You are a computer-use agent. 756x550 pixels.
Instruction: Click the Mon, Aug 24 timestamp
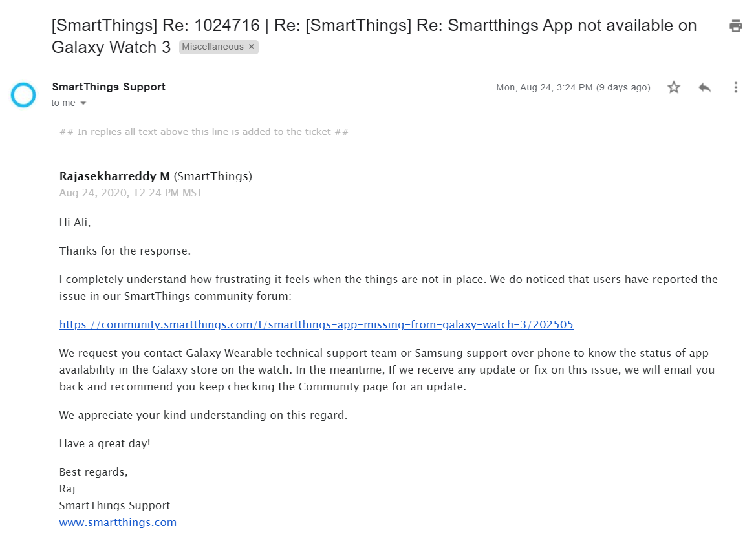[573, 87]
